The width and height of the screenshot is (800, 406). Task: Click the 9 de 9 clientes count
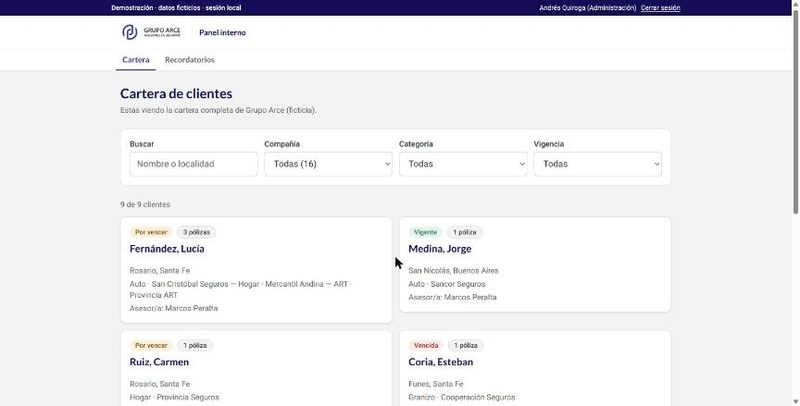145,205
